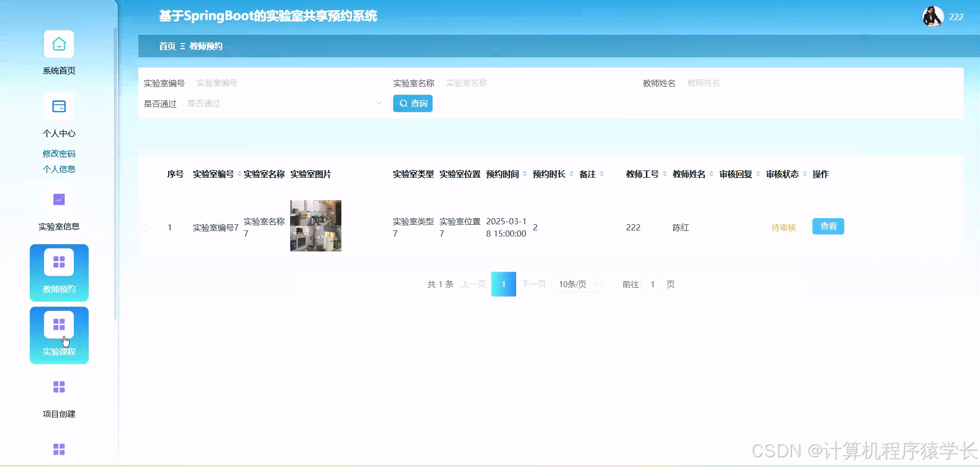980x467 pixels.
Task: Select the 教师预约 grid icon
Action: 59,261
